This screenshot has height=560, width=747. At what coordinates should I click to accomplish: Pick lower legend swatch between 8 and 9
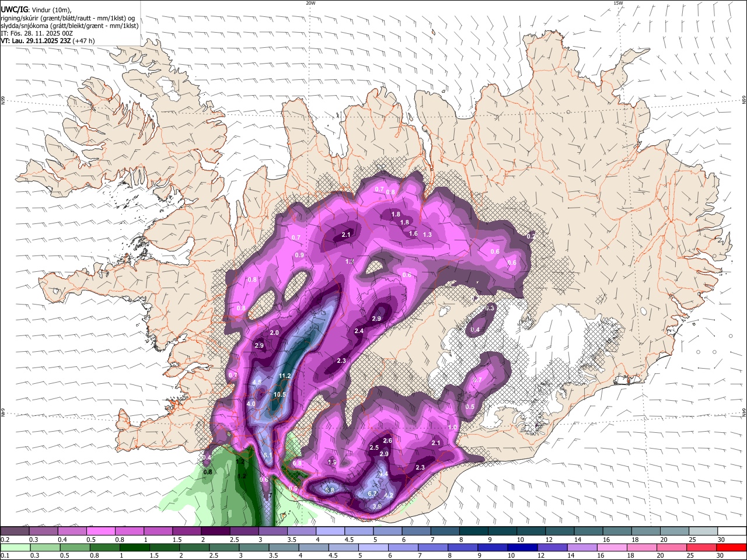click(463, 548)
